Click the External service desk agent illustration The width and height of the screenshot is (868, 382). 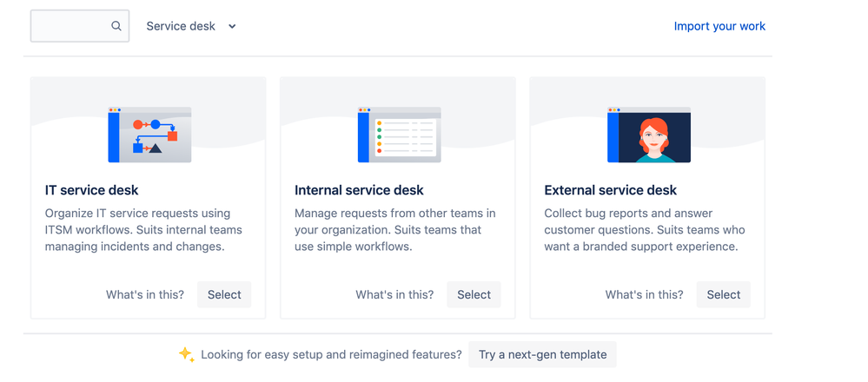[x=649, y=135]
